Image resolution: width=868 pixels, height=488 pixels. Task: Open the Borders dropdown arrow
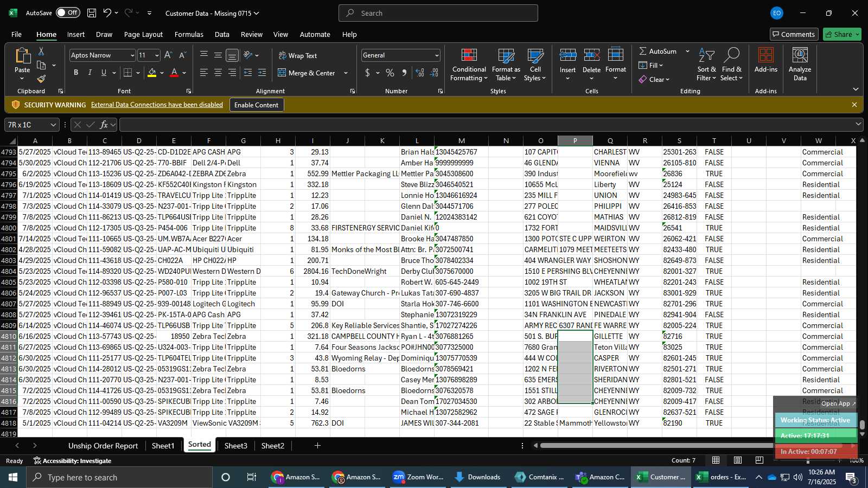tap(138, 73)
